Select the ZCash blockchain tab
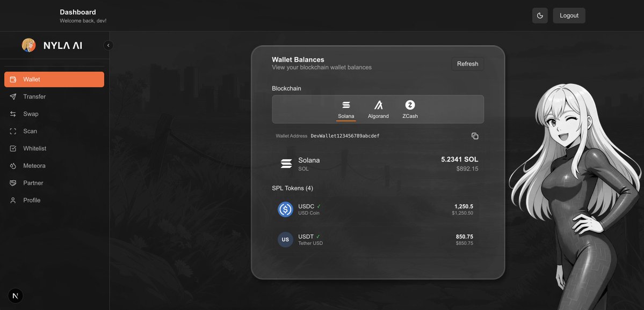 click(410, 110)
